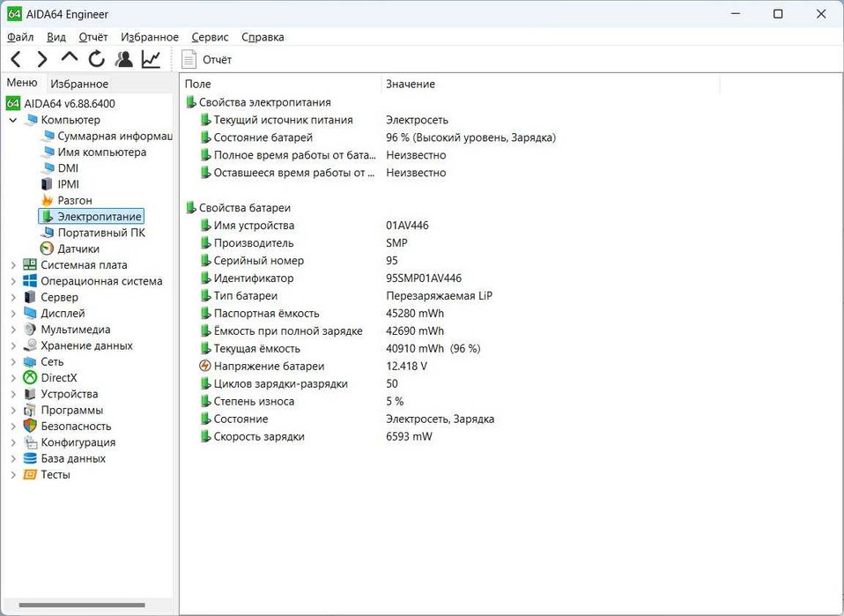Expand the Хранение данных node

(13, 345)
